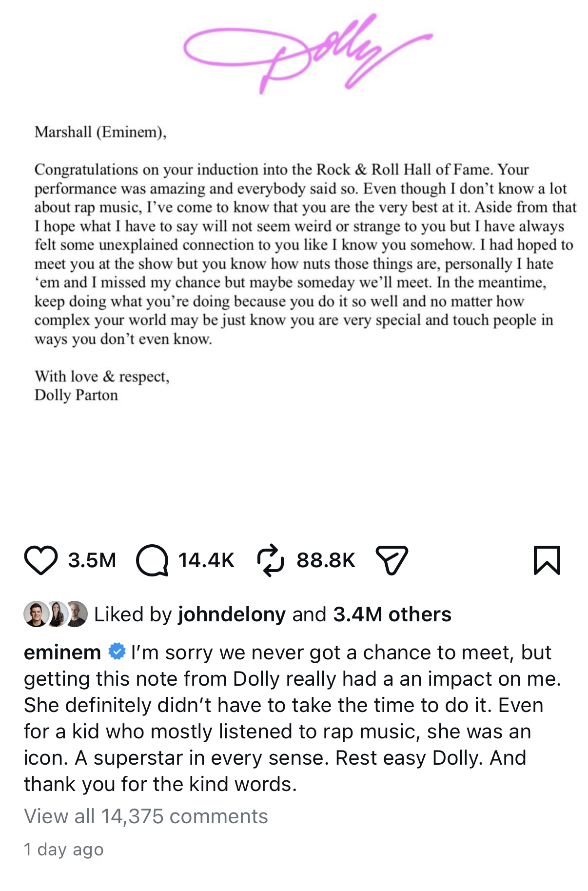Image resolution: width=588 pixels, height=891 pixels.
Task: Save post with bookmark icon
Action: [547, 560]
